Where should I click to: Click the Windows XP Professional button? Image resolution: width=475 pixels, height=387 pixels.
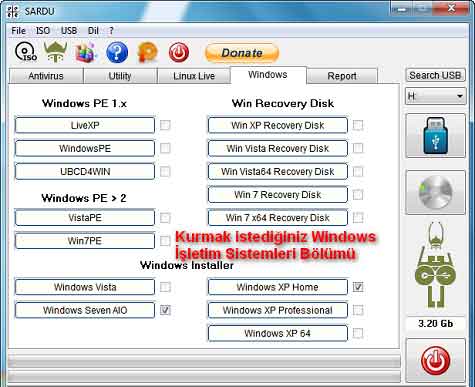click(278, 310)
